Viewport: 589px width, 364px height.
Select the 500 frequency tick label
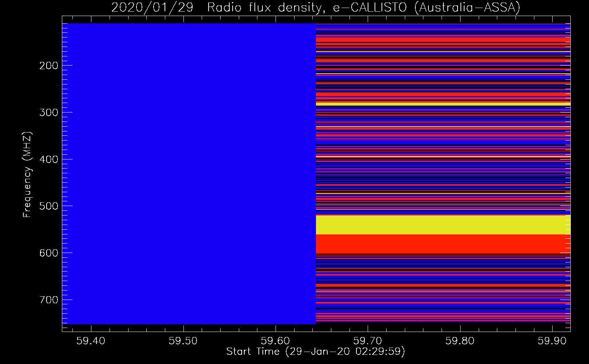pos(49,206)
